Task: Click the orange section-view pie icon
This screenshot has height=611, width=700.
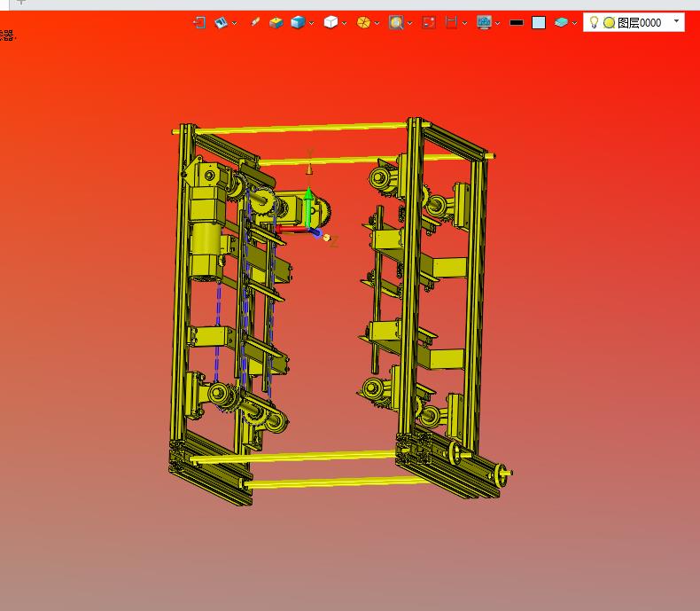Action: click(363, 22)
